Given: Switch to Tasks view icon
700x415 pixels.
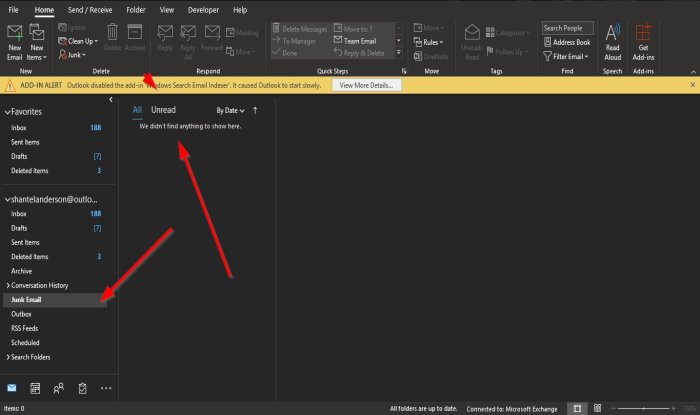Looking at the screenshot, I should coord(82,388).
